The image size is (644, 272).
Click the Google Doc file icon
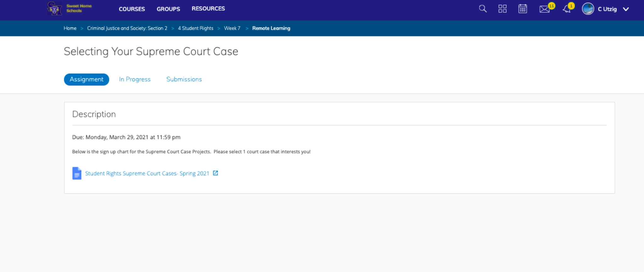[77, 173]
